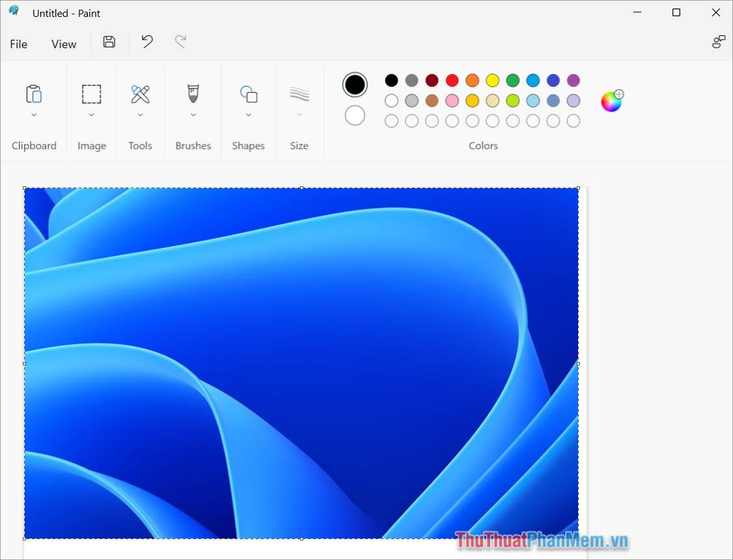Screen dimensions: 733x560
Task: Switch to Color 2 white circle
Action: click(354, 115)
